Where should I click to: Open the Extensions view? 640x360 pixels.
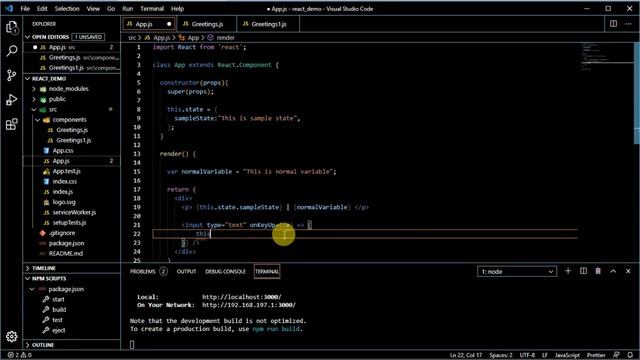point(11,124)
